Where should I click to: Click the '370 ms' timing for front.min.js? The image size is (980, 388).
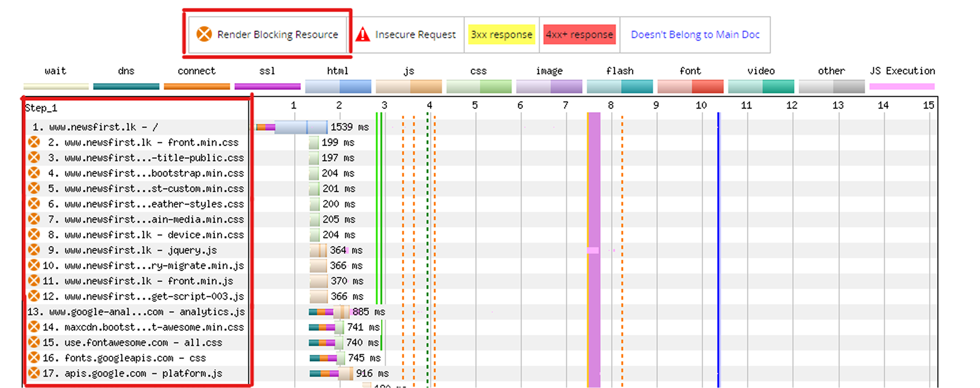pos(347,281)
